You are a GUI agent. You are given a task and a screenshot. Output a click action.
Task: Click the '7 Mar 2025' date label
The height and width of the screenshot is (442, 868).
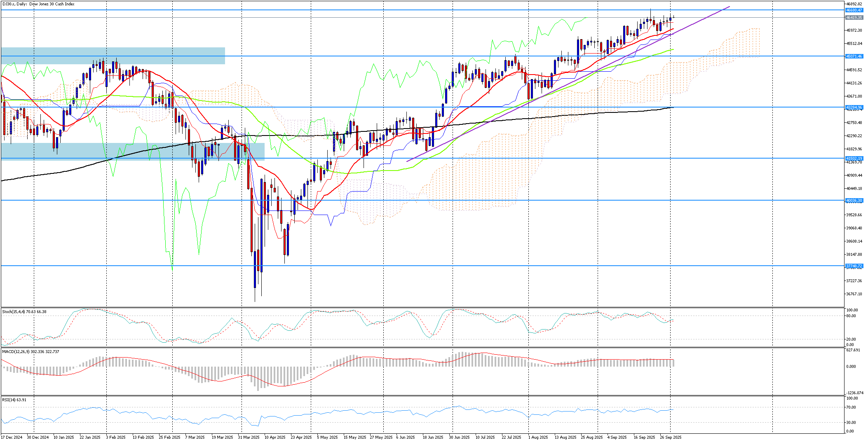(195, 437)
